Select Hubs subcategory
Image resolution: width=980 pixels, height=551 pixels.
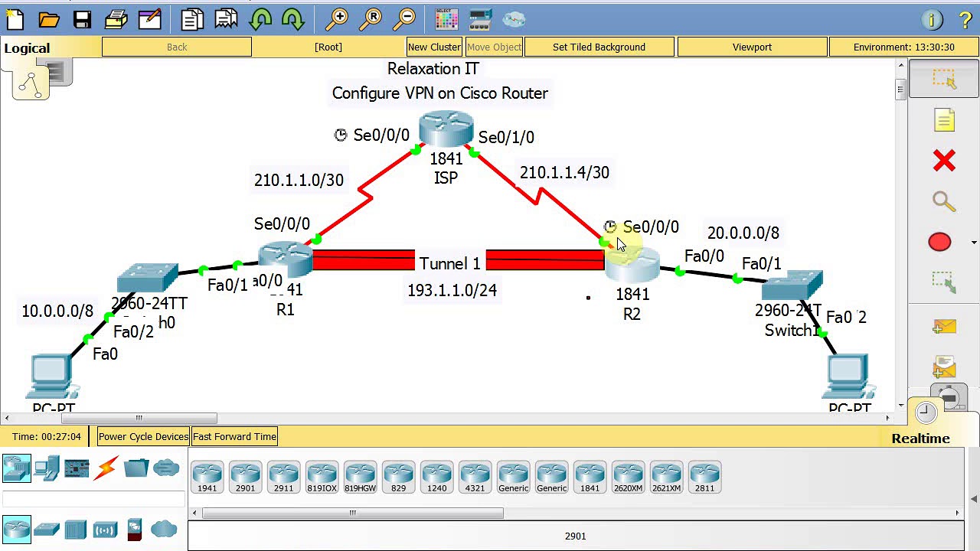76,529
